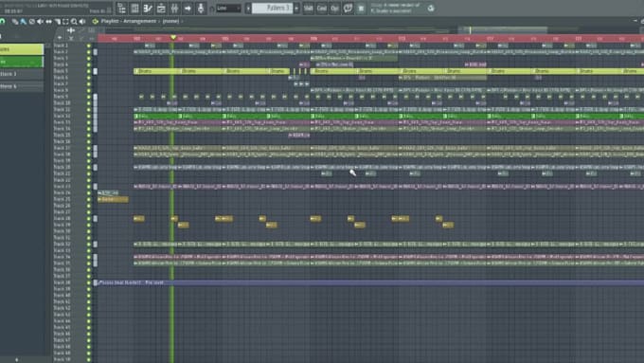Select the Slip double-arrow tool
The image size is (644, 363).
[48, 22]
